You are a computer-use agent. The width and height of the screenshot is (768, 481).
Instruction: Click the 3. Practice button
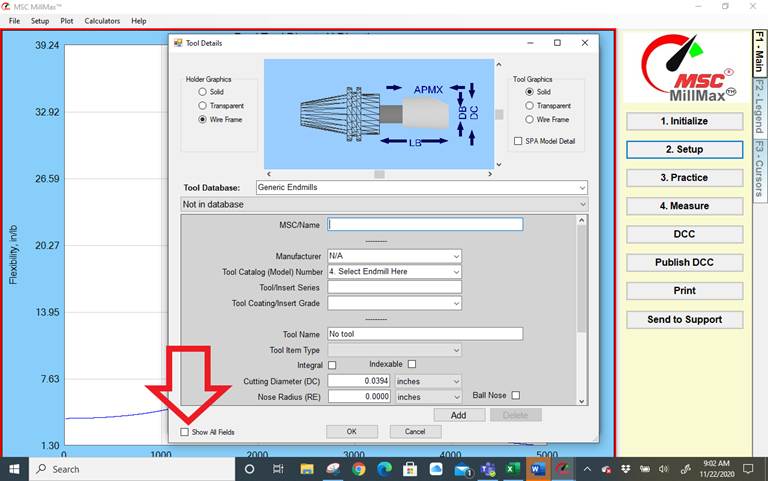click(x=684, y=178)
